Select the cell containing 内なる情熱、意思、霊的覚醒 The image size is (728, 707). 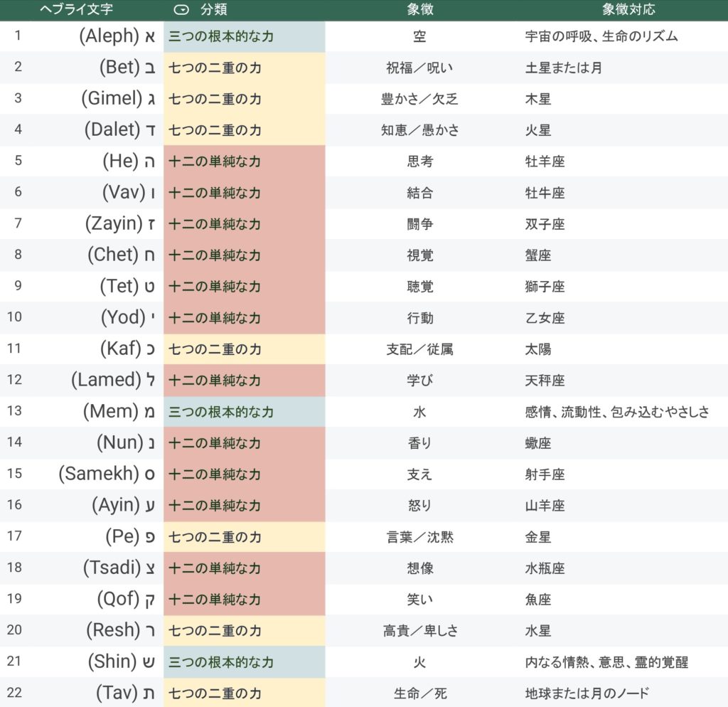tap(606, 662)
